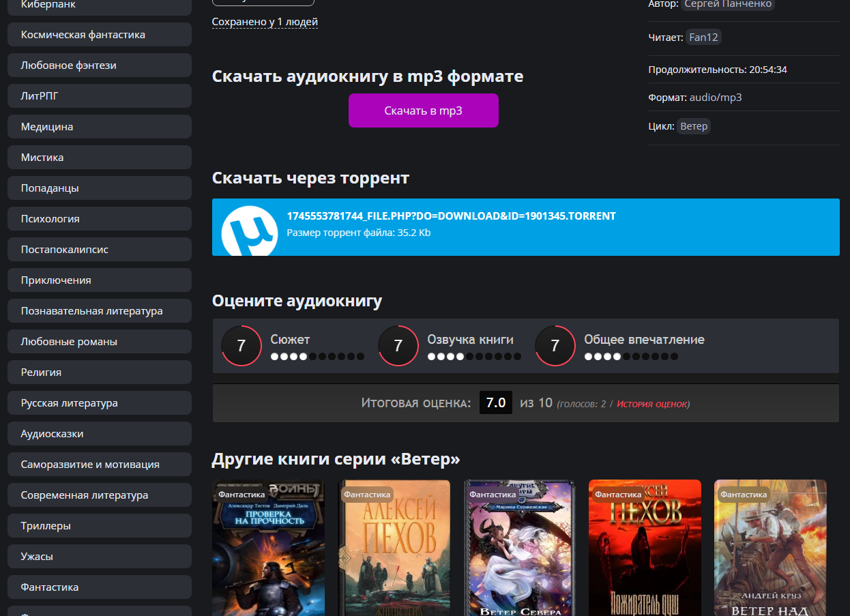
Task: Choose Постапокалипсис from the genre list
Action: click(x=100, y=250)
